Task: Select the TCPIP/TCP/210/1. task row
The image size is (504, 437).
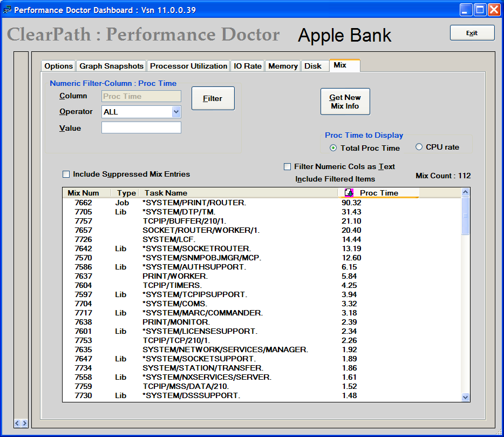Action: pos(262,340)
